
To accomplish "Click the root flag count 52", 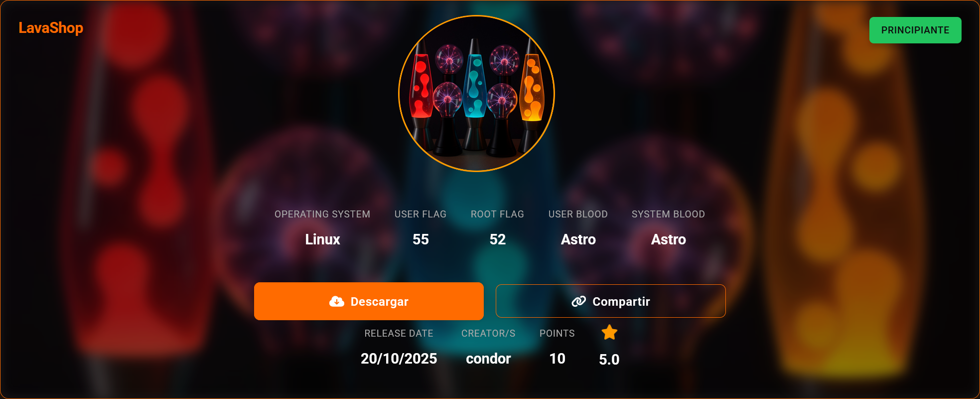I will (x=497, y=239).
